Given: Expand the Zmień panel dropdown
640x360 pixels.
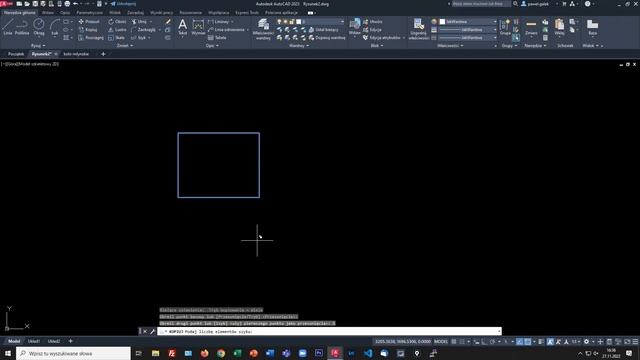Looking at the screenshot, I should point(125,46).
